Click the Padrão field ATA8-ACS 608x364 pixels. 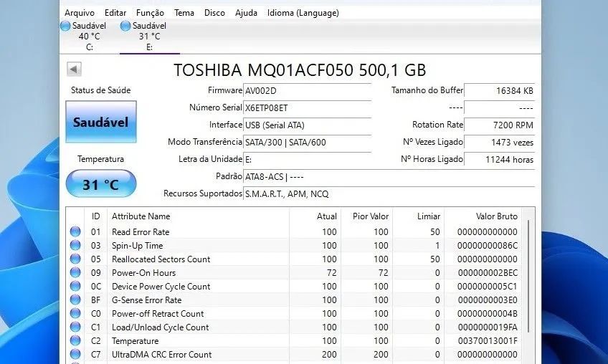pyautogui.click(x=389, y=177)
